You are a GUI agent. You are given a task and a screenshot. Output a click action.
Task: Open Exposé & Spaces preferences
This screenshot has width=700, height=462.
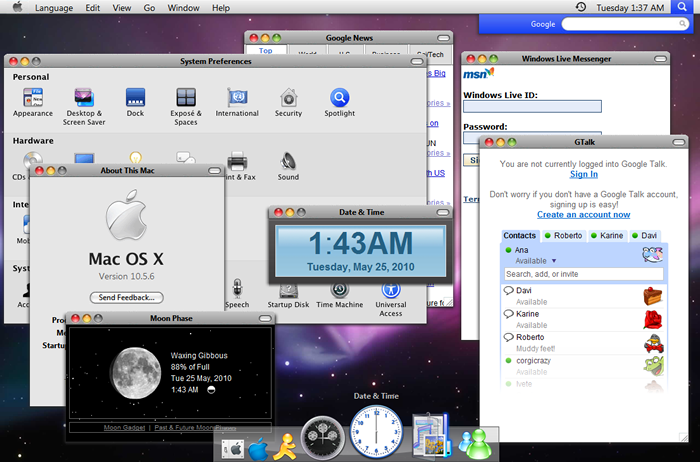(x=186, y=106)
